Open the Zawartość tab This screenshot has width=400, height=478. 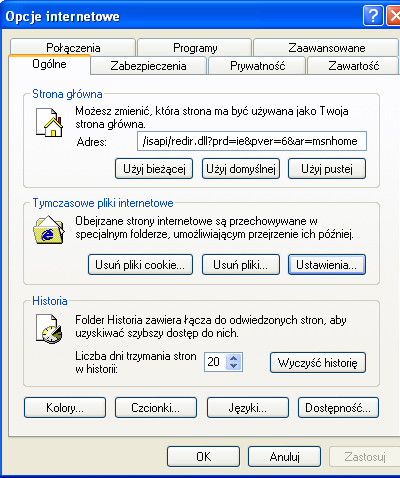coord(353,66)
